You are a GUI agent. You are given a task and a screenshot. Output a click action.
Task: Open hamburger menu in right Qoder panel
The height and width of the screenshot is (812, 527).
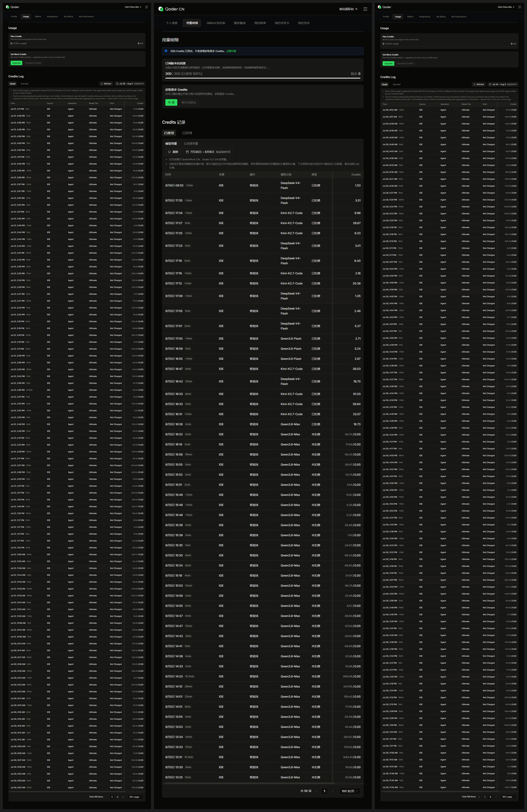coord(519,7)
